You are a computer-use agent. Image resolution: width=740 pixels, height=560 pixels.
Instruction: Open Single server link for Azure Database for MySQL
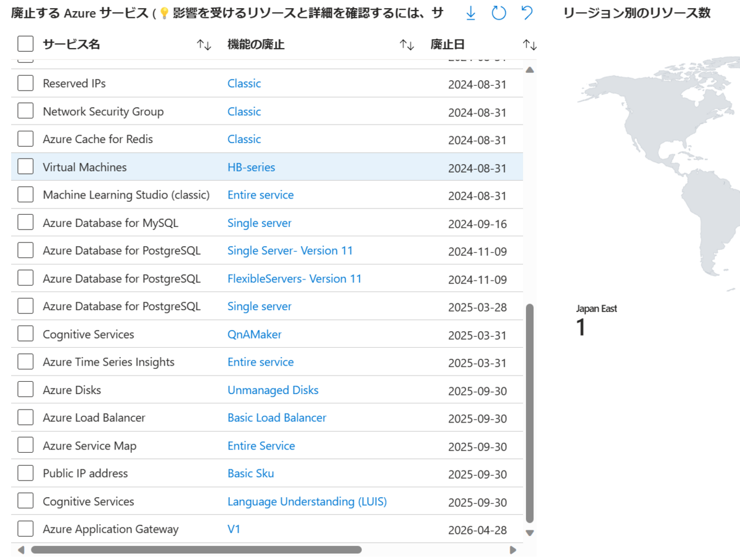(x=259, y=223)
